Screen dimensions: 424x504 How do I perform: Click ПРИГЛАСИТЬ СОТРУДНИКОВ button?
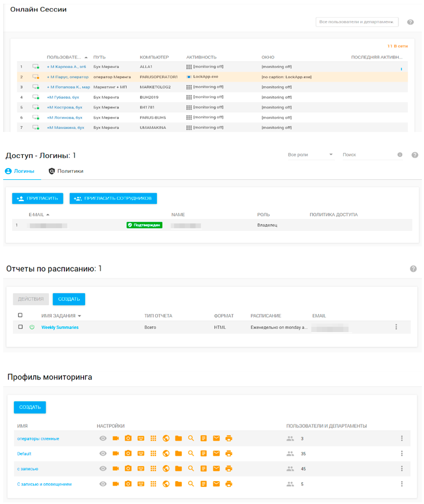point(113,199)
